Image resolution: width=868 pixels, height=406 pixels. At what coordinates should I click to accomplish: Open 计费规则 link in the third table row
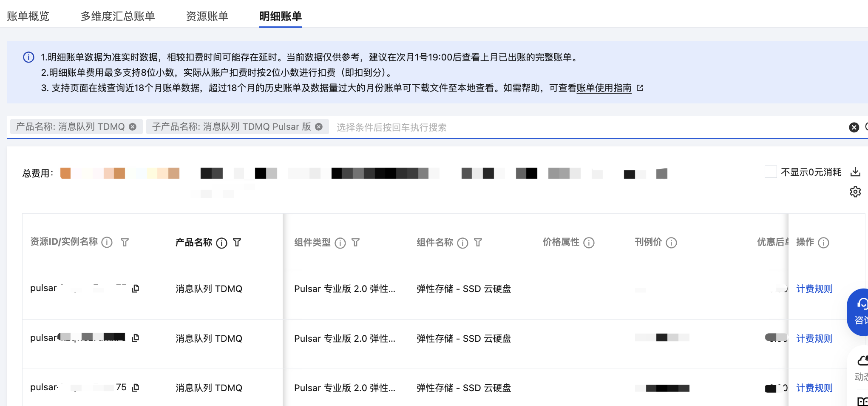814,388
